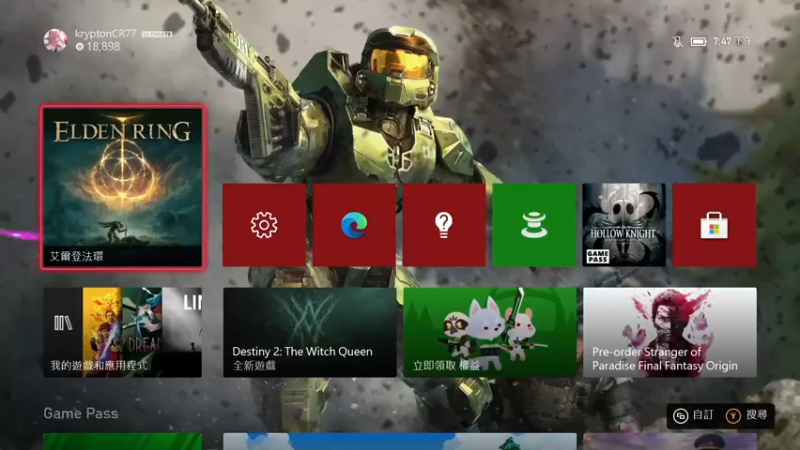Open Search with Y button (搜尋)
The height and width of the screenshot is (450, 800).
(747, 415)
